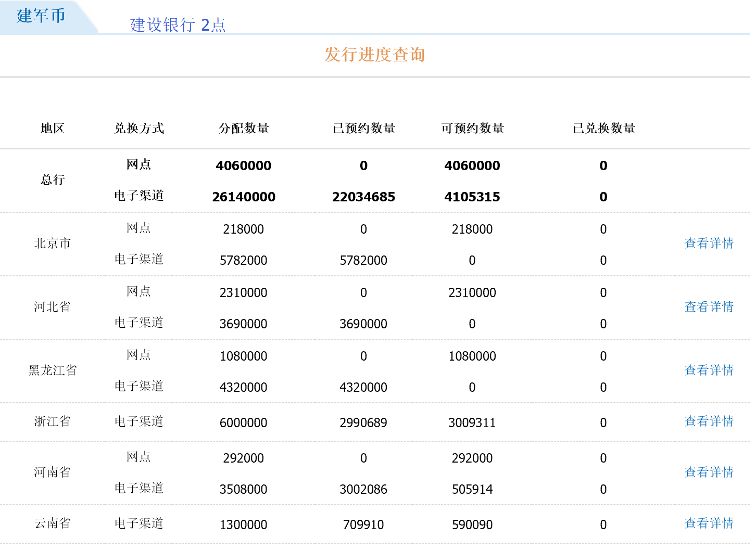756x550 pixels.
Task: Click the 4105315 available quantity cell
Action: pos(472,197)
